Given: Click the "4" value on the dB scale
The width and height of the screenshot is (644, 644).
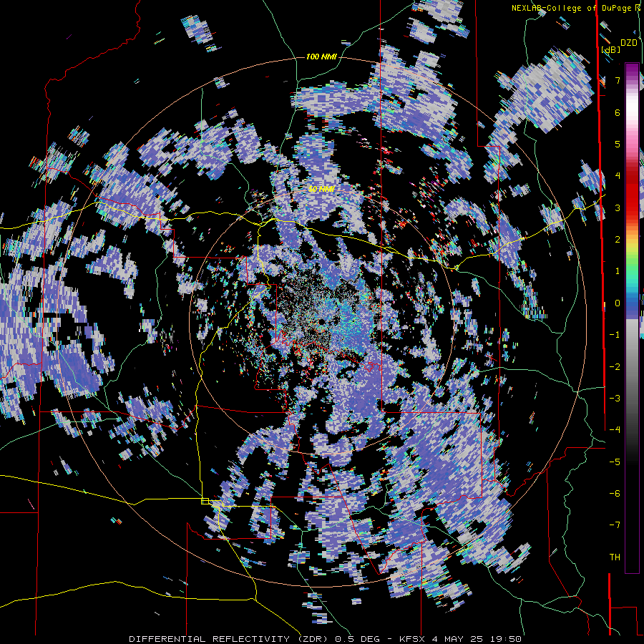Looking at the screenshot, I should tap(618, 176).
